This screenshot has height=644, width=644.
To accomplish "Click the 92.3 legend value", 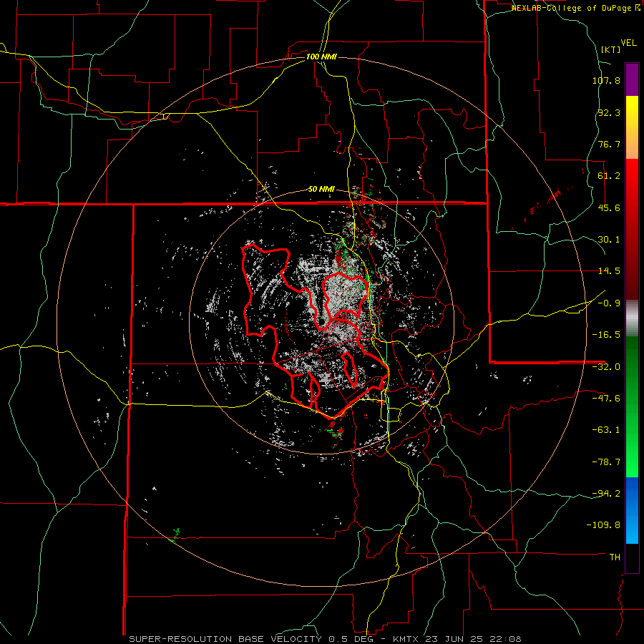I will [609, 112].
